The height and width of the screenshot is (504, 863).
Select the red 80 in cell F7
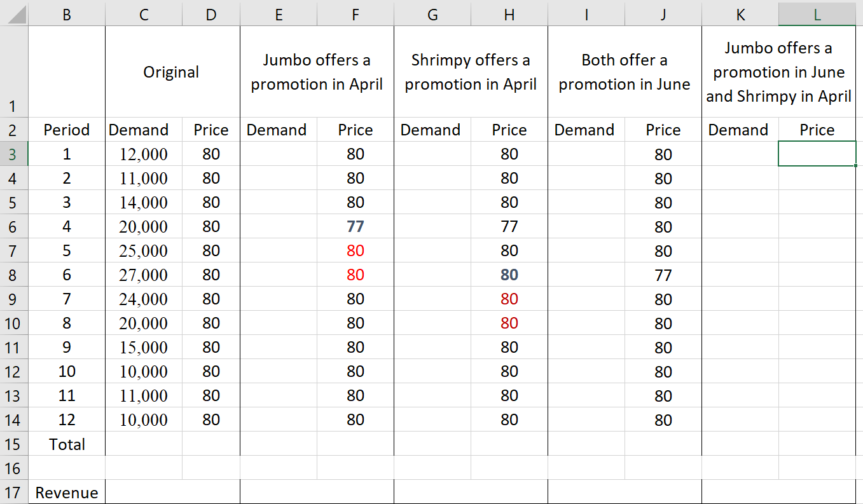[356, 250]
